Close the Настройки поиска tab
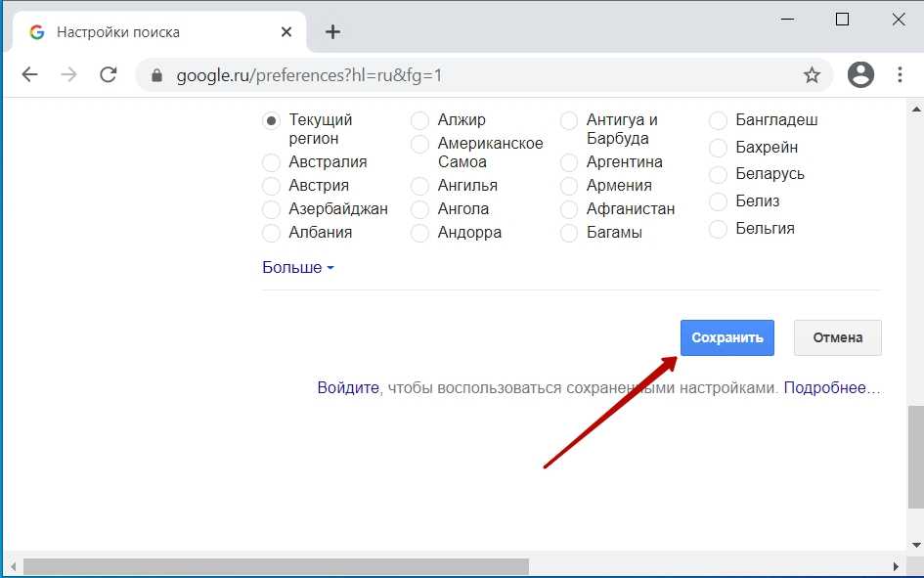924x578 pixels. tap(286, 32)
